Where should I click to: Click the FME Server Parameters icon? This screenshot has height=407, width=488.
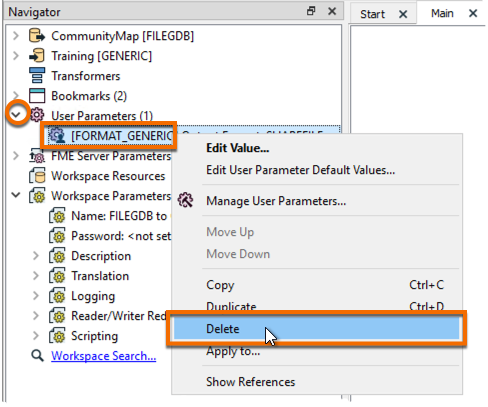click(x=37, y=156)
